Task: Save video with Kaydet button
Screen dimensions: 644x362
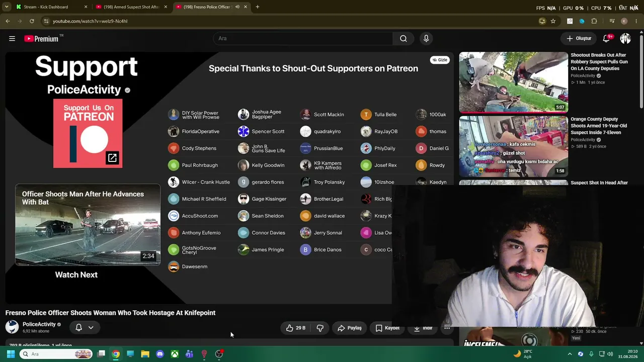Action: (x=387, y=328)
